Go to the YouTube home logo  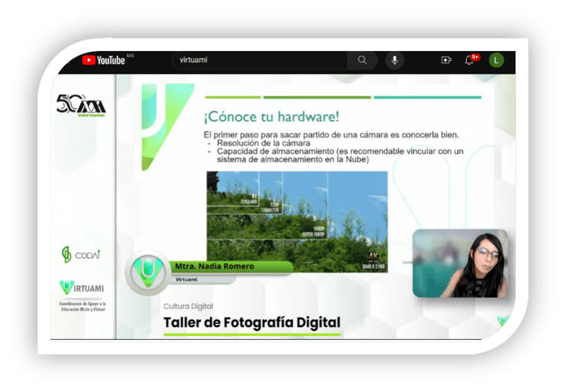pos(103,60)
